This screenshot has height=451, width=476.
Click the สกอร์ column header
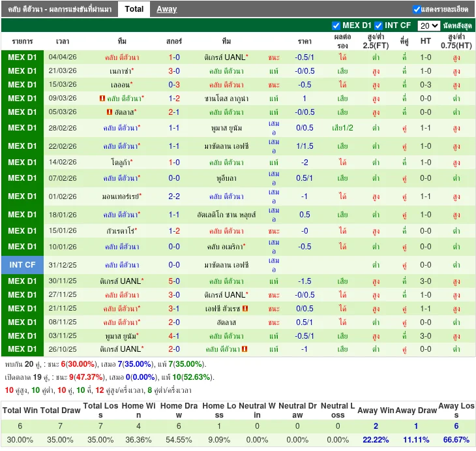[174, 41]
